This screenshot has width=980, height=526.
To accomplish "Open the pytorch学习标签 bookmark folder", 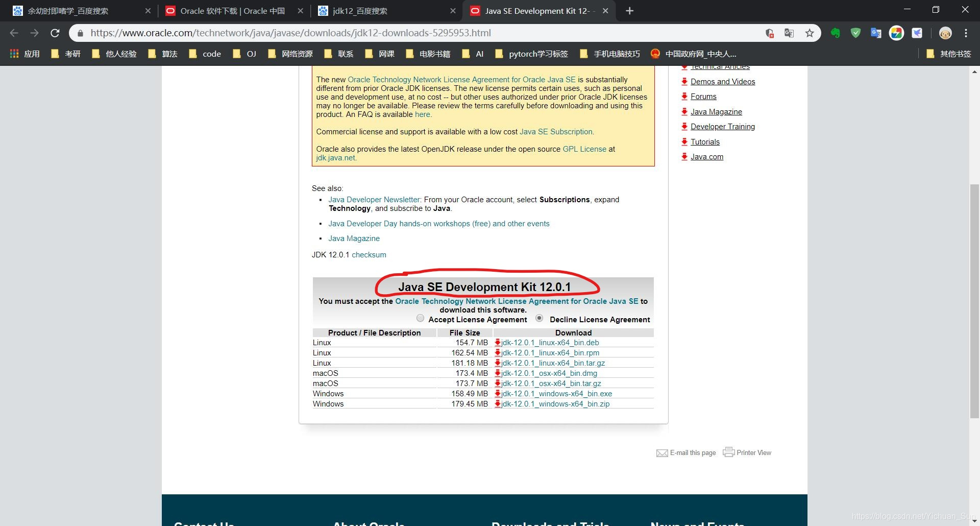I will 532,54.
